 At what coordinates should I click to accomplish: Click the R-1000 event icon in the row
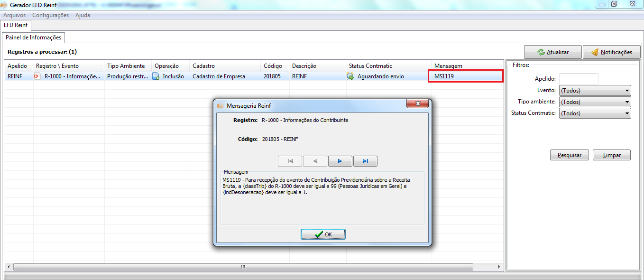click(x=37, y=76)
